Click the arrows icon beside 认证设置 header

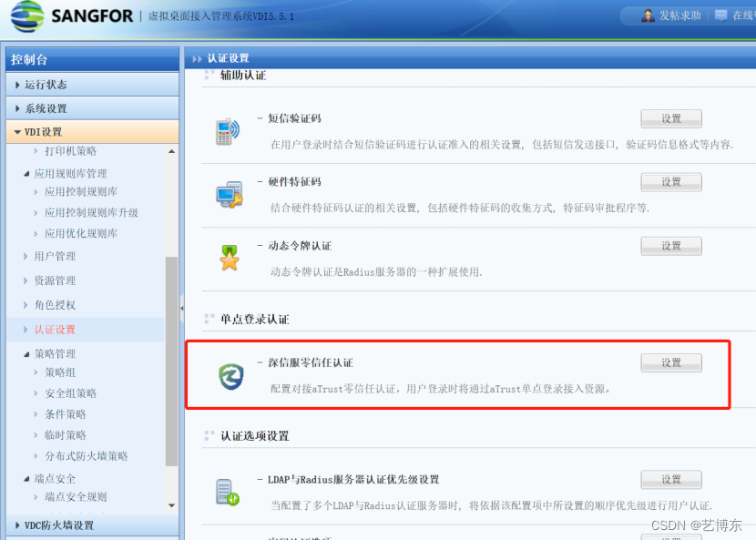pos(197,59)
